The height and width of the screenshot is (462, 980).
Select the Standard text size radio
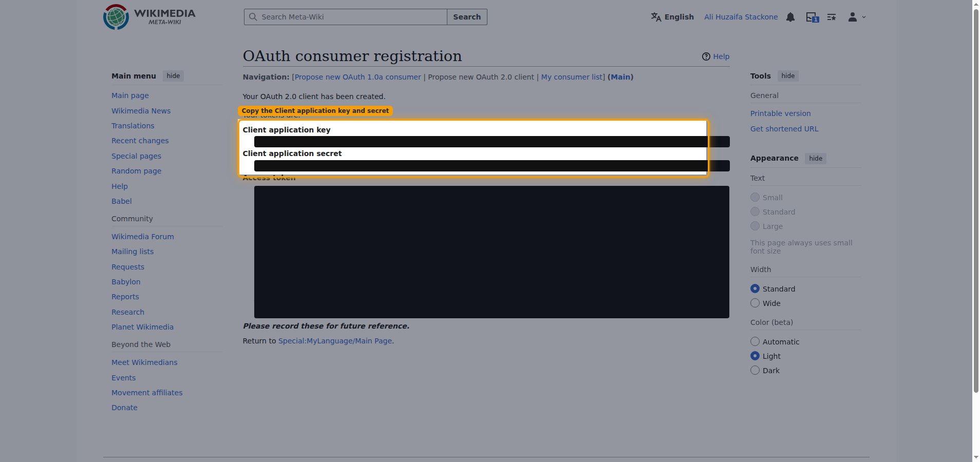point(755,211)
